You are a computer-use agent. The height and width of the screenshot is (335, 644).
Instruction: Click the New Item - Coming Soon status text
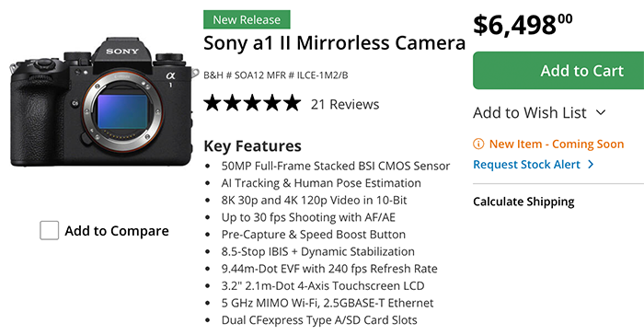coord(557,144)
